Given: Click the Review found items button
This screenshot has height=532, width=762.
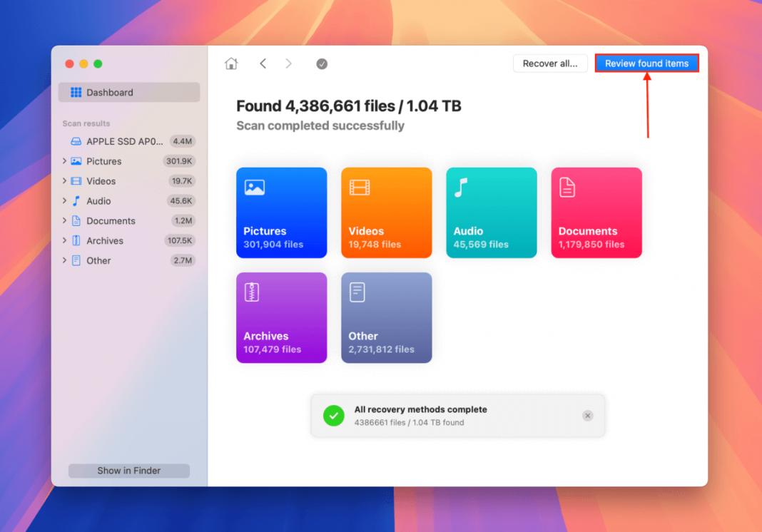Looking at the screenshot, I should tap(646, 63).
